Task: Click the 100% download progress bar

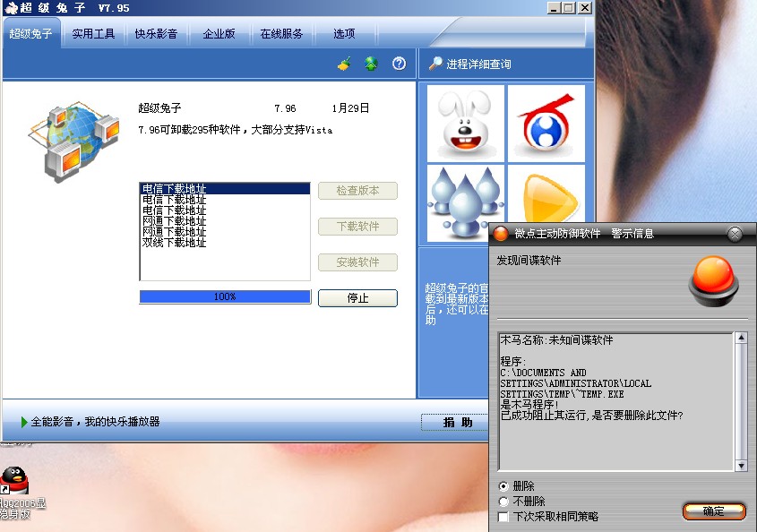Action: [225, 296]
